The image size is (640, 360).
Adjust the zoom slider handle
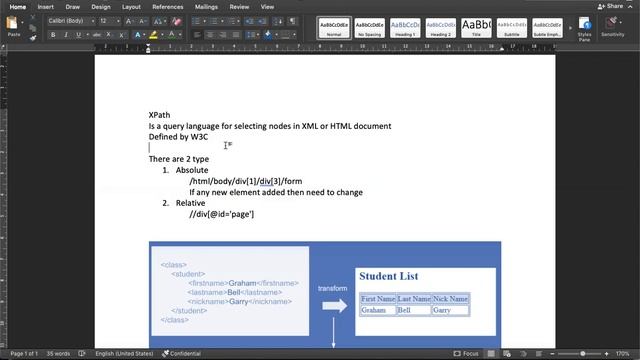[583, 353]
